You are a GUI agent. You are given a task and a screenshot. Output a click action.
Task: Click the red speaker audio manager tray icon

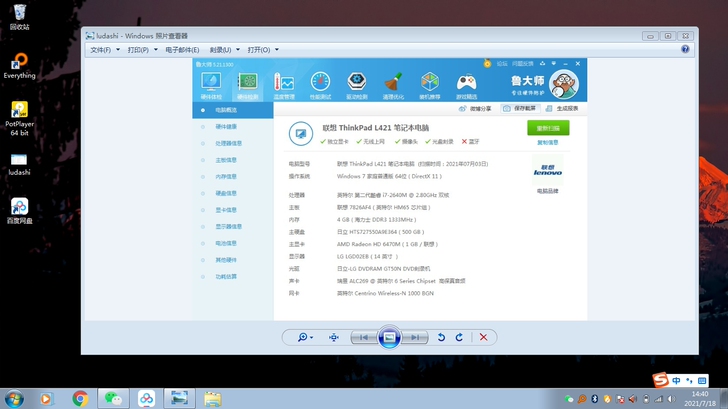point(633,399)
